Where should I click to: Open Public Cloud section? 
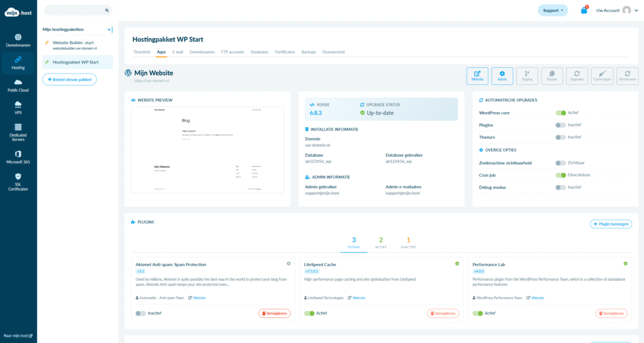tap(18, 85)
